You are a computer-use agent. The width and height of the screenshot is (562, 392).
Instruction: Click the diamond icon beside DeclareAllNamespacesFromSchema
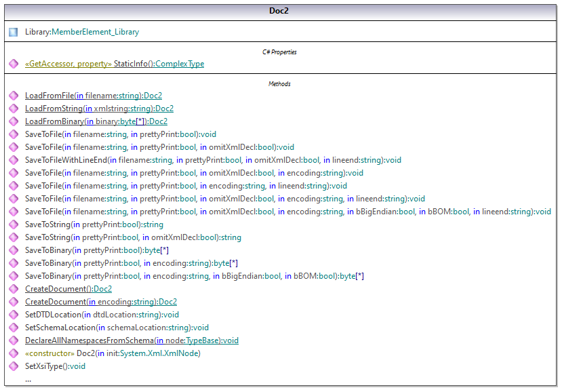pos(14,340)
